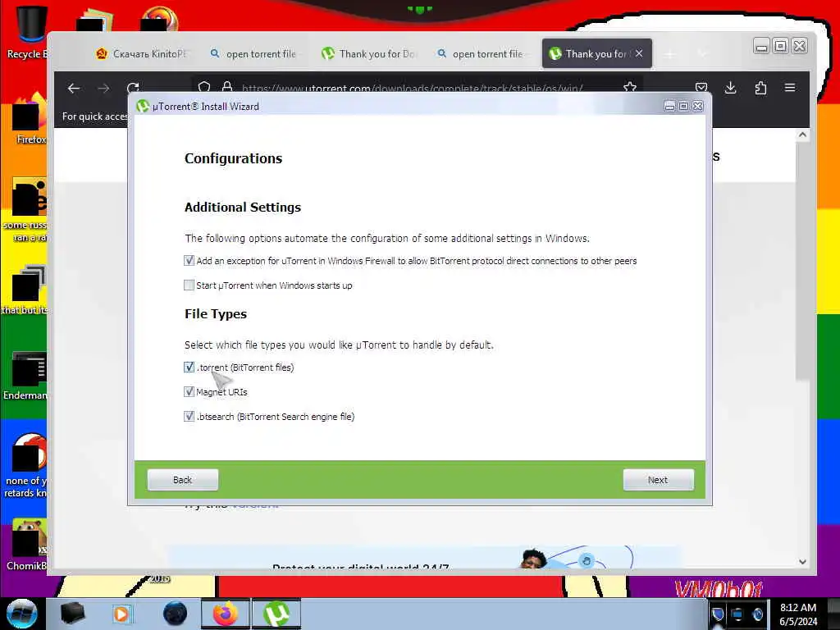840x630 pixels.
Task: Click the µTorrent logo in wizard title bar
Action: (x=143, y=106)
